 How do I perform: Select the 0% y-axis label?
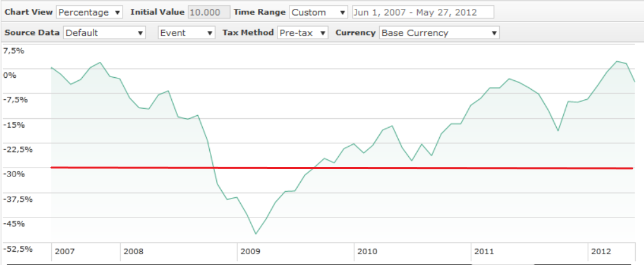click(x=9, y=75)
